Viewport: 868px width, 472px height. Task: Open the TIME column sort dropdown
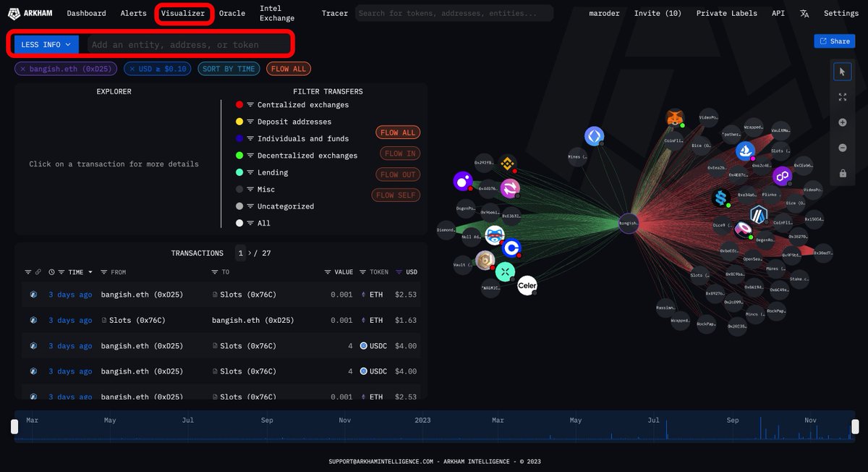pyautogui.click(x=90, y=272)
